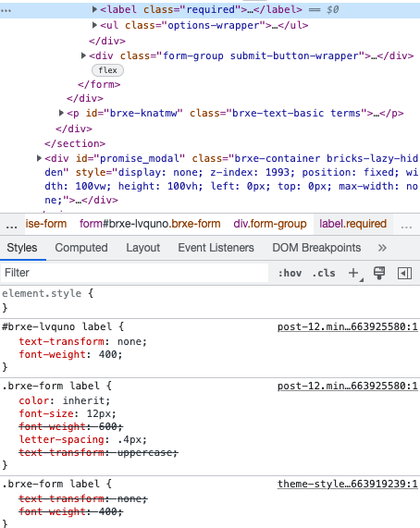Open the theme-style stylesheet source link
This screenshot has width=420, height=528.
(347, 484)
